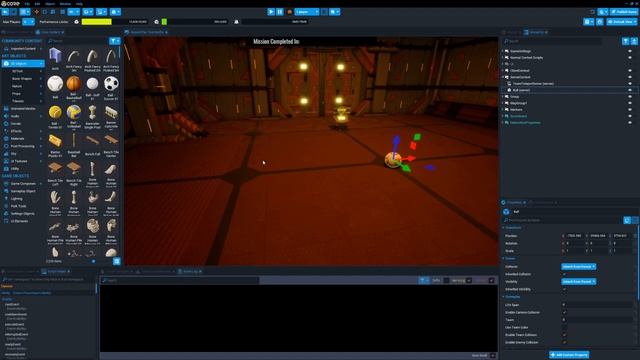
Task: Switch to the Event Log tab
Action: click(190, 271)
